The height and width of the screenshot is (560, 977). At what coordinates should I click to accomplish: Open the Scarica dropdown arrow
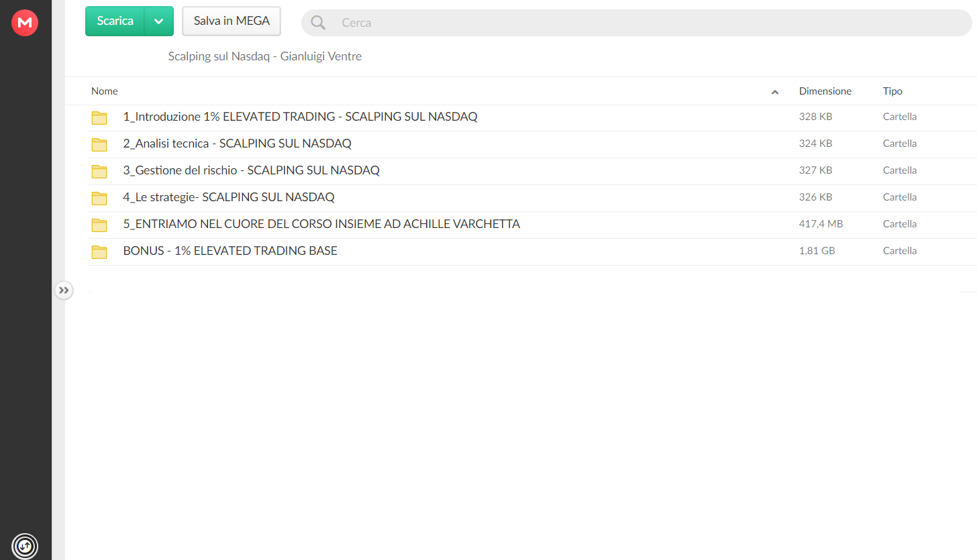[x=159, y=21]
